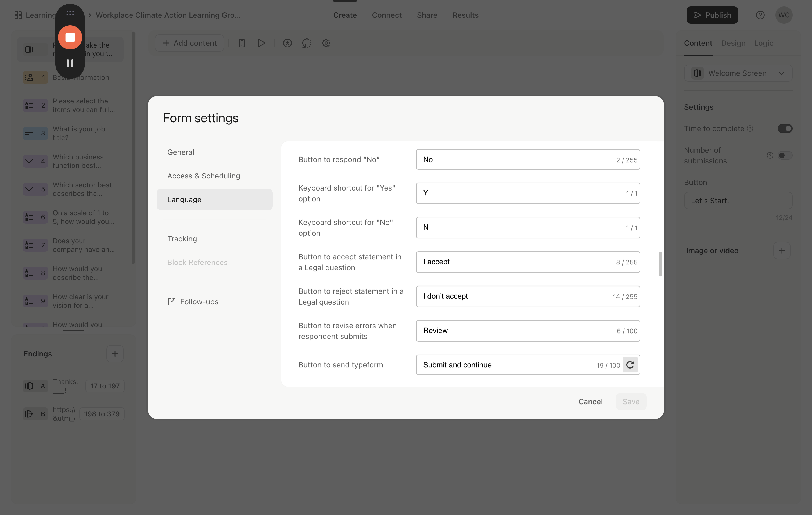Open the Create tab
Screen dimensions: 812x515
click(x=345, y=15)
